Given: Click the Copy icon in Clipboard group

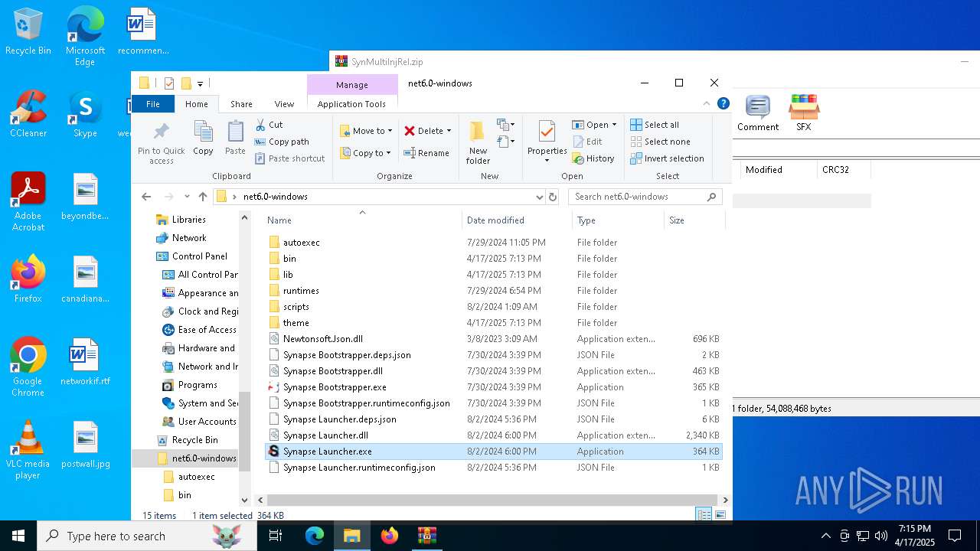Looking at the screenshot, I should point(203,138).
